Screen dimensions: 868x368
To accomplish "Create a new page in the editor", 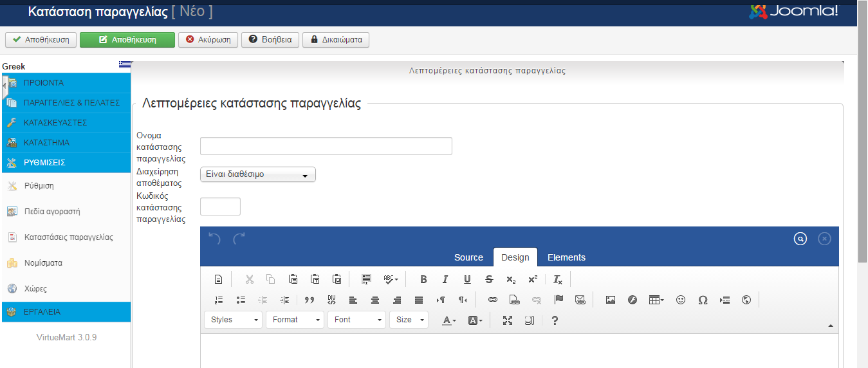I will 218,279.
